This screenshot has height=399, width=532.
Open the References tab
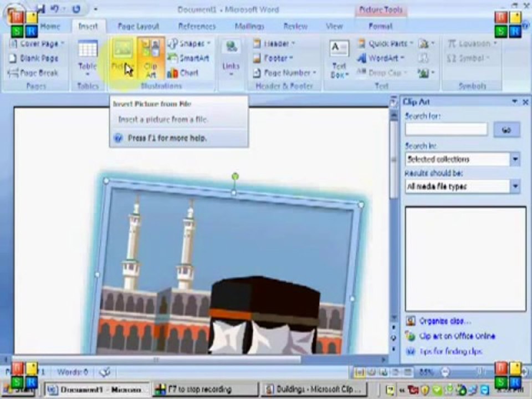(x=197, y=26)
